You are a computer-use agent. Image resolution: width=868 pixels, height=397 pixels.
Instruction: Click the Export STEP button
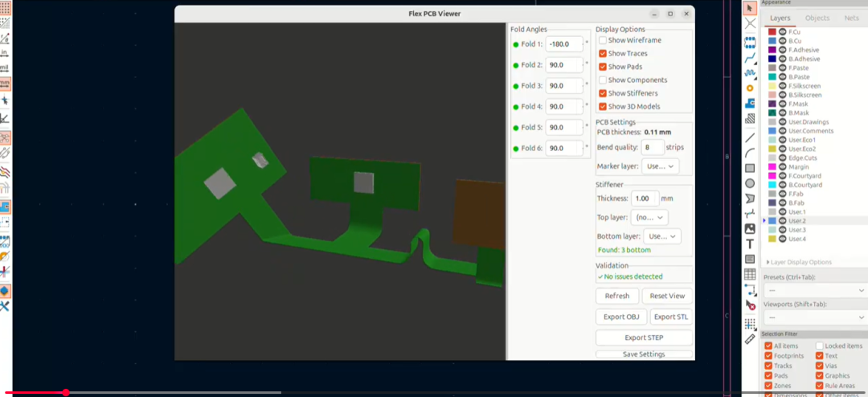click(644, 338)
